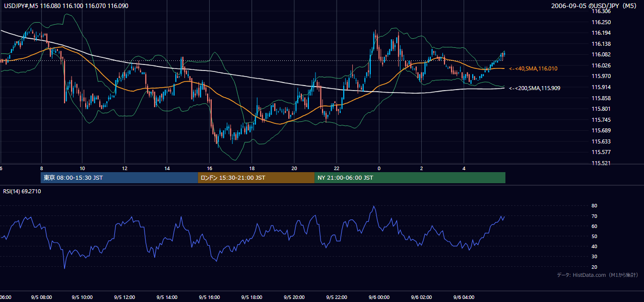
Task: Click the 9/5 20:00 date axis label
Action: (295, 297)
